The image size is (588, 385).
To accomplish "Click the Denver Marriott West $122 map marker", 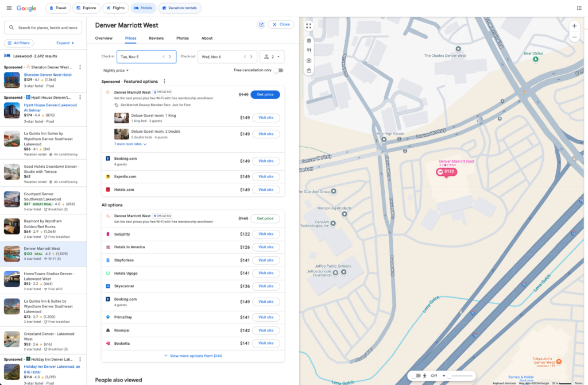I will pos(446,172).
